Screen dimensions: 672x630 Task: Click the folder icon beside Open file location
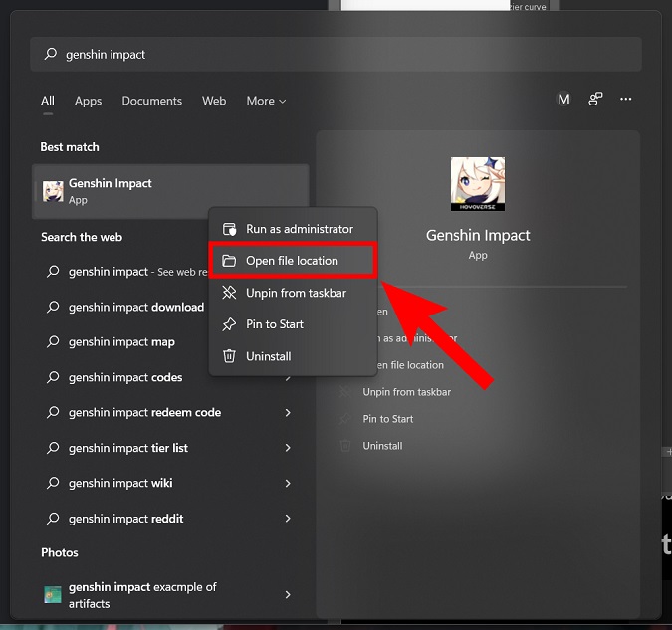pos(229,261)
